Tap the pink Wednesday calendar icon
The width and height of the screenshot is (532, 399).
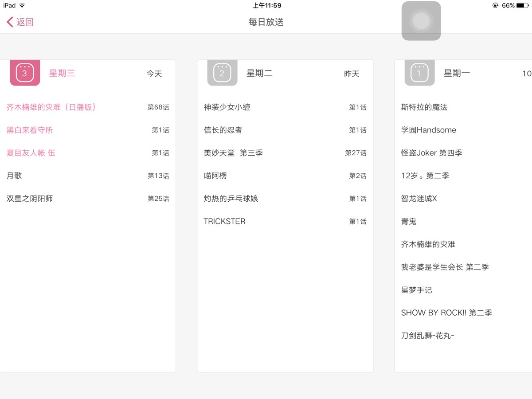(25, 73)
